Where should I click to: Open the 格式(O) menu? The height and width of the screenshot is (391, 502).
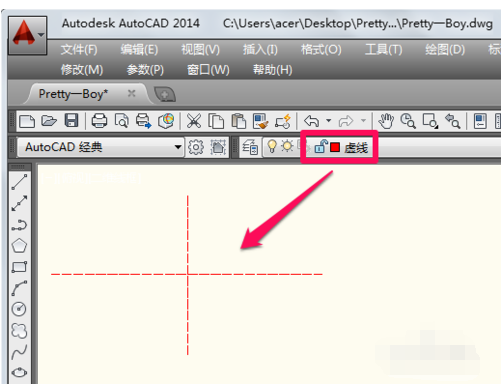tap(321, 50)
